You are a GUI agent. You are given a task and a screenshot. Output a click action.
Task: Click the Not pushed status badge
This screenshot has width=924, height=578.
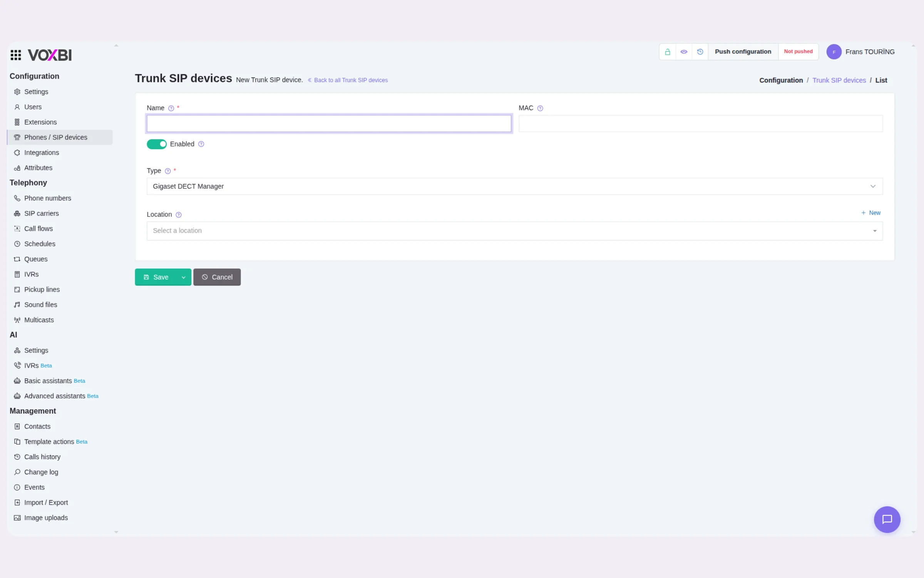pyautogui.click(x=798, y=52)
